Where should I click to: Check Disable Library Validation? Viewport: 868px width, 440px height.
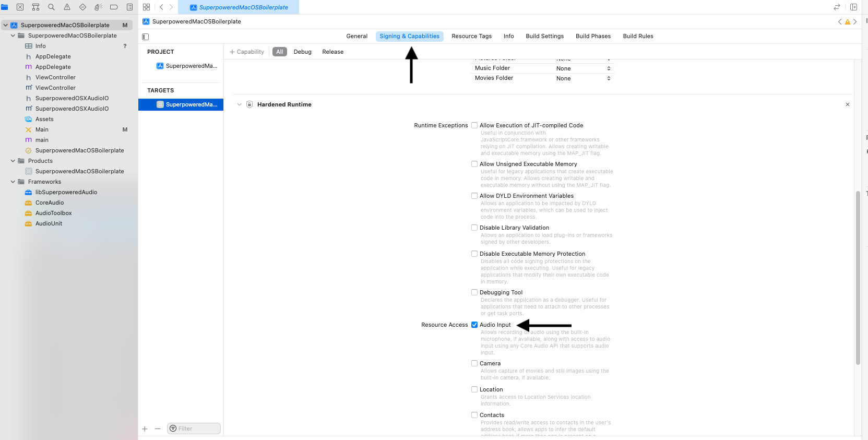pyautogui.click(x=474, y=228)
